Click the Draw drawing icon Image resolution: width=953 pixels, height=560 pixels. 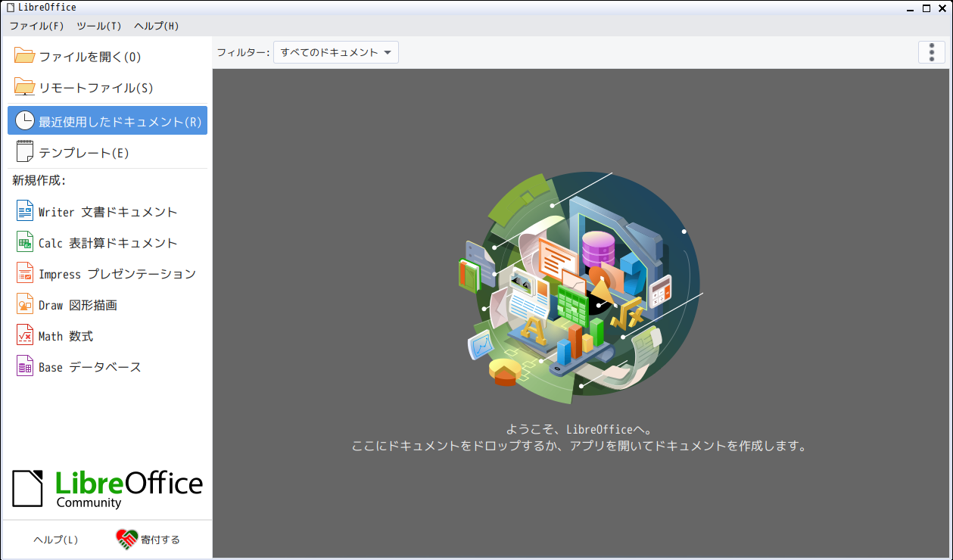click(25, 304)
